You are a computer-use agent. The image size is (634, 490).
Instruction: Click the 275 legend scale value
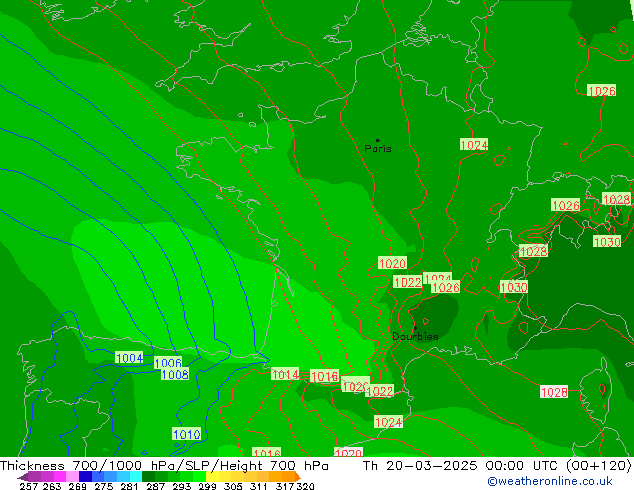[x=104, y=486]
